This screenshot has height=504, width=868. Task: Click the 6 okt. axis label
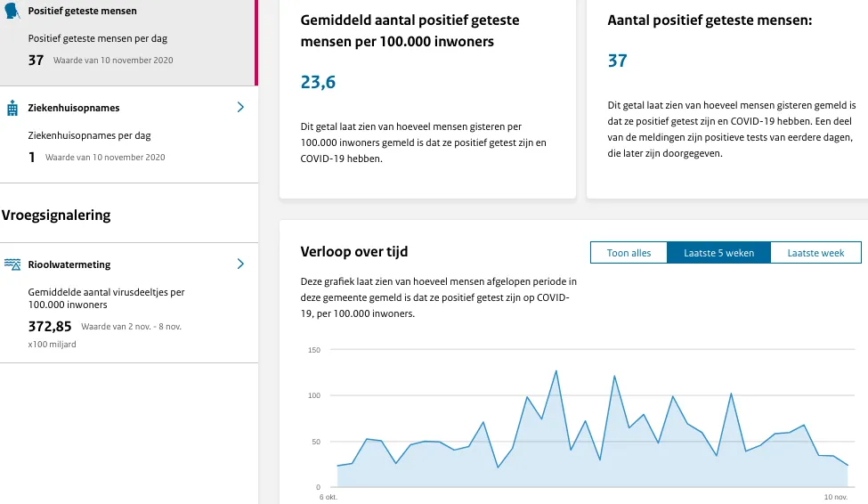329,497
